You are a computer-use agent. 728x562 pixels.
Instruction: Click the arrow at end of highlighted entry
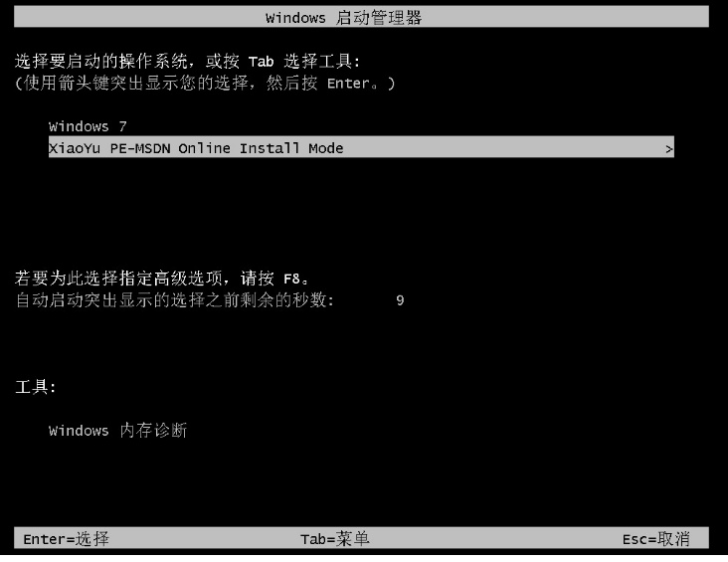pyautogui.click(x=668, y=149)
